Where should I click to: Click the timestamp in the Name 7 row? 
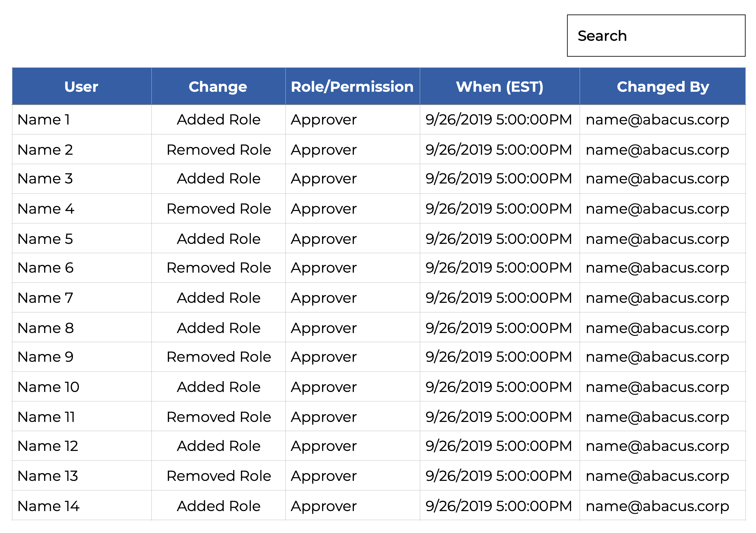coord(498,298)
